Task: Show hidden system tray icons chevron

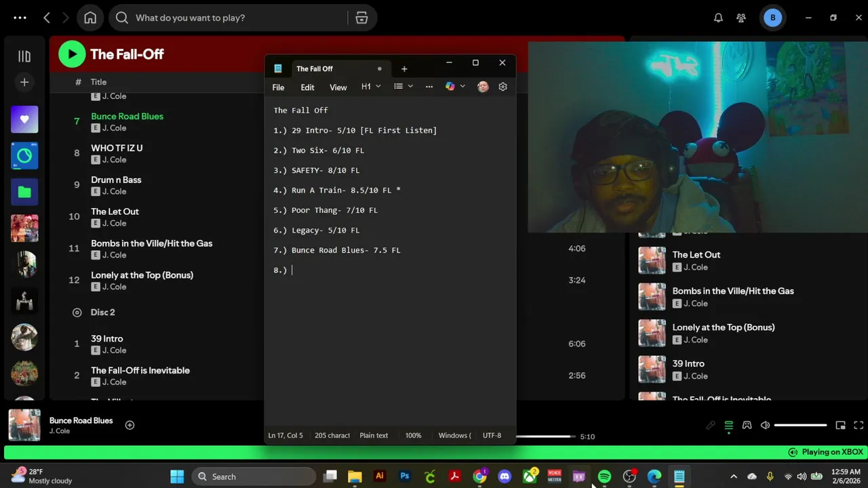Action: click(733, 476)
